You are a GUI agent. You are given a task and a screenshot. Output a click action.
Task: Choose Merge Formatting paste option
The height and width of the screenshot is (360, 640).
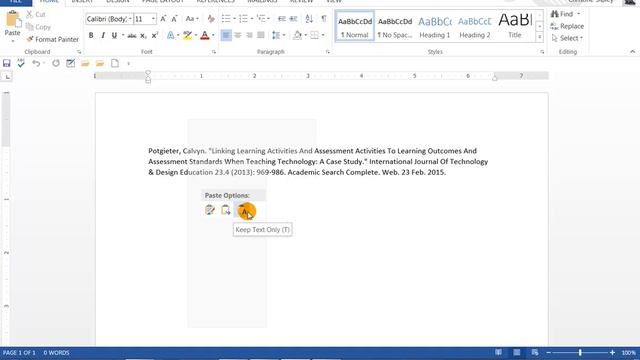point(225,210)
